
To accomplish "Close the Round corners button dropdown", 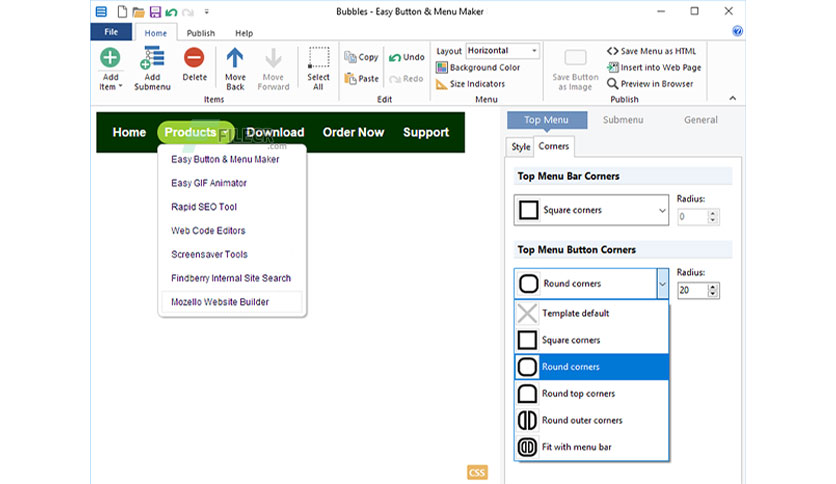I will tap(663, 284).
